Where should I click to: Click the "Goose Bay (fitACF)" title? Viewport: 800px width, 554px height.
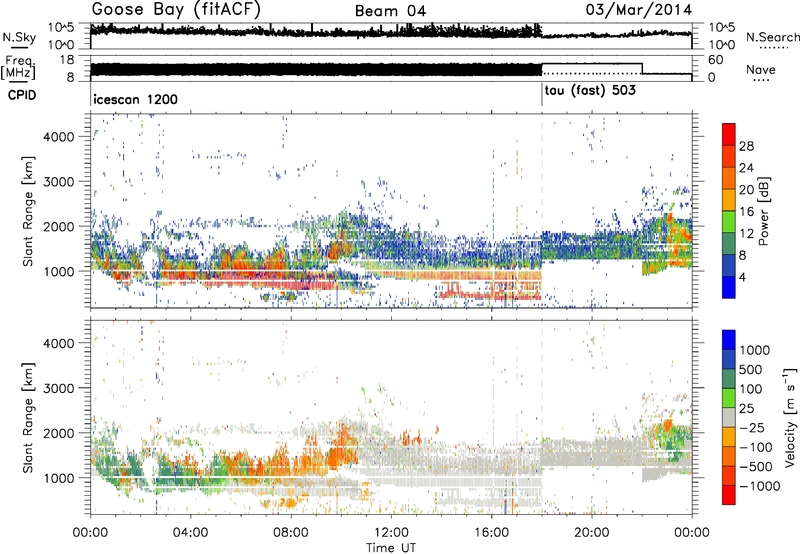(x=176, y=10)
